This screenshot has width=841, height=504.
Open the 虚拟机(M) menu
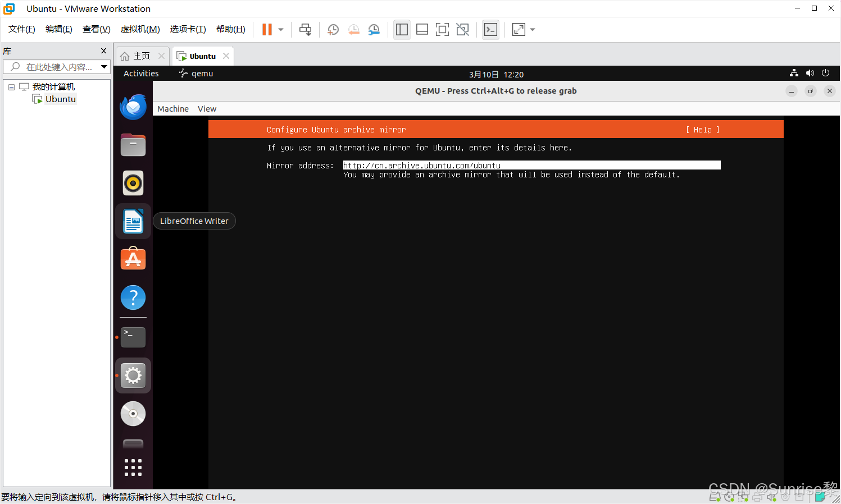140,29
